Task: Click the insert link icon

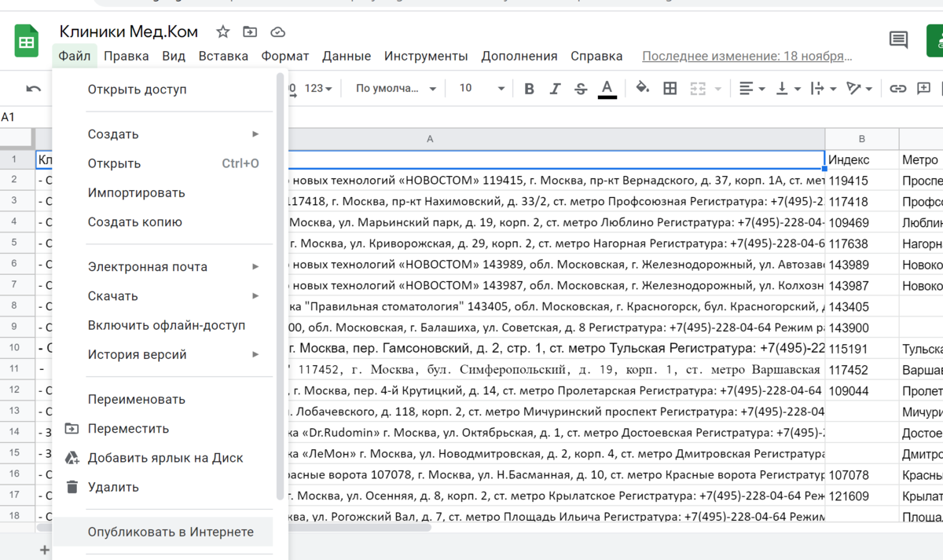Action: 898,89
